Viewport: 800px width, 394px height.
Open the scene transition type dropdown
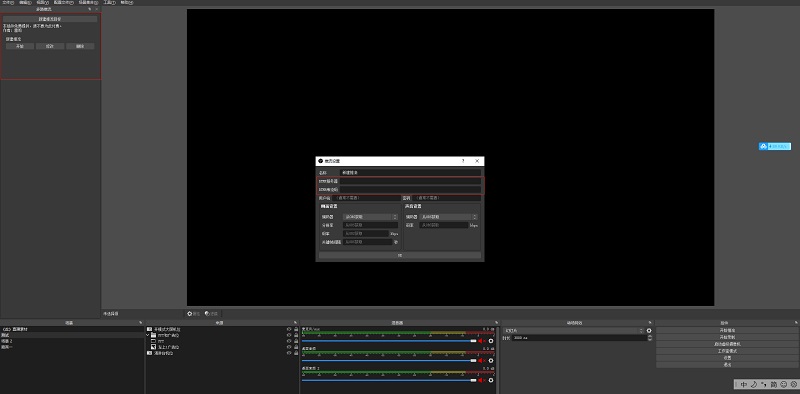[574, 331]
